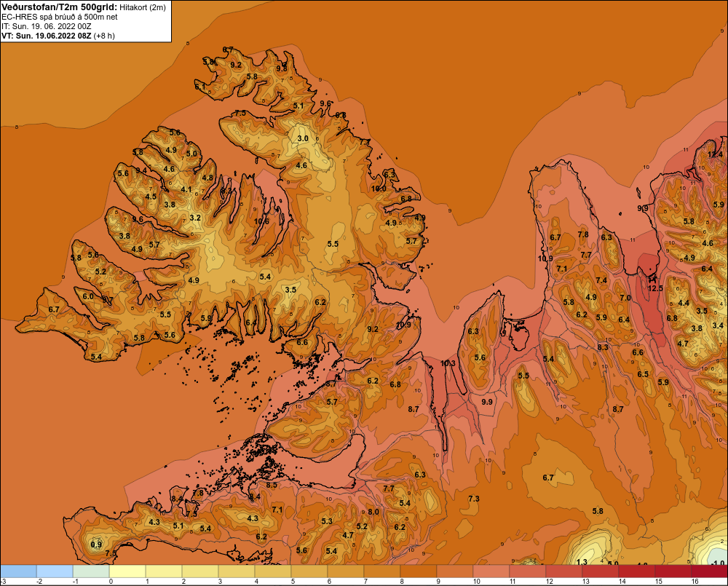Select the salmon legend swatch between 10 and 11

[491, 571]
